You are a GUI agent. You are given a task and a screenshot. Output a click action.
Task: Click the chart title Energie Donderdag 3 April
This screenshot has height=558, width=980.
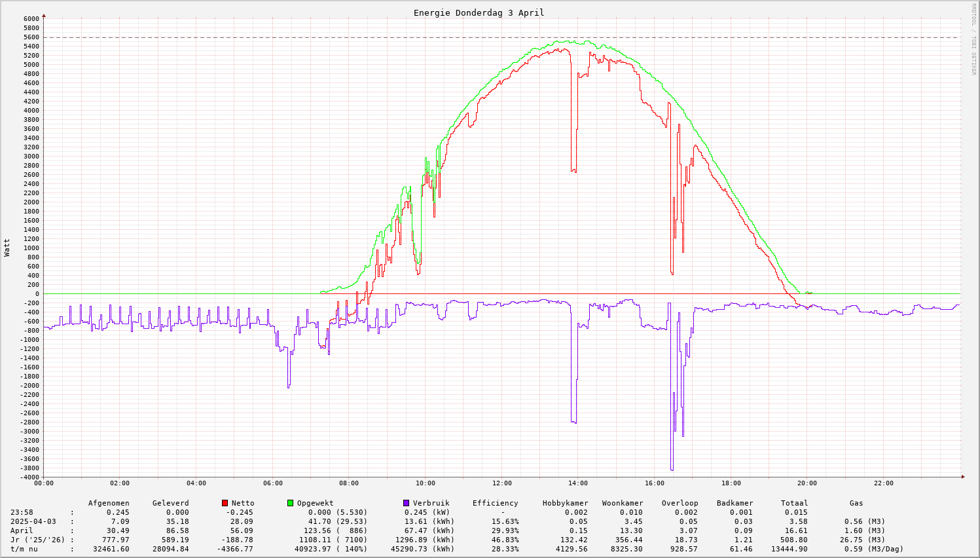[479, 12]
